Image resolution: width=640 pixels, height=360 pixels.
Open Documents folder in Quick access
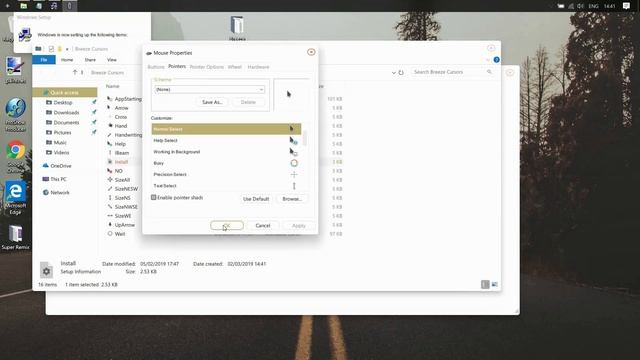66,122
